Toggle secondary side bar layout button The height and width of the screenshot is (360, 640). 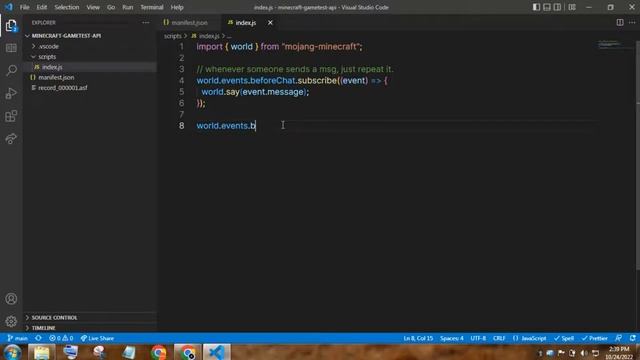[x=557, y=7]
